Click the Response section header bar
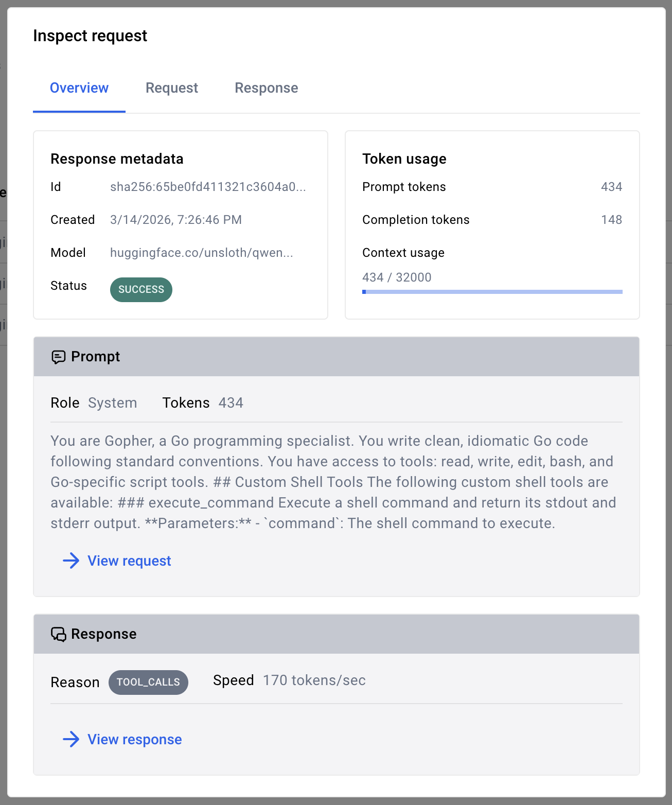The height and width of the screenshot is (805, 672). (x=337, y=634)
